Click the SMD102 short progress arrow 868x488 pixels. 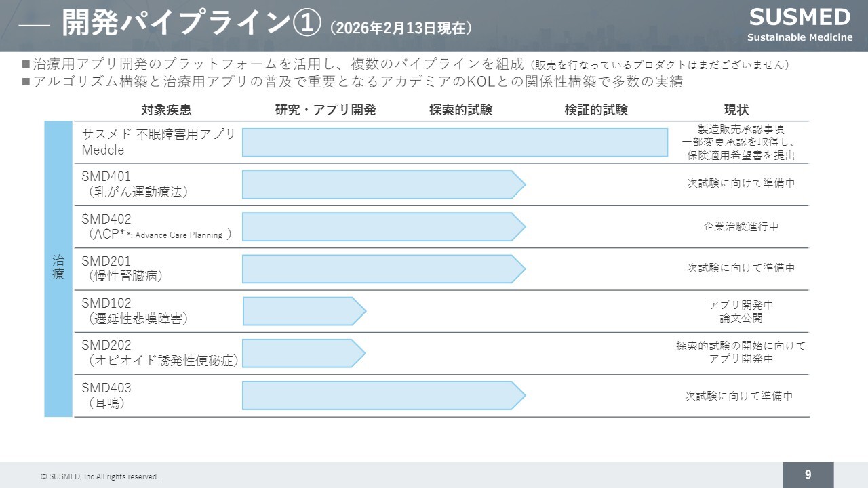click(x=304, y=311)
